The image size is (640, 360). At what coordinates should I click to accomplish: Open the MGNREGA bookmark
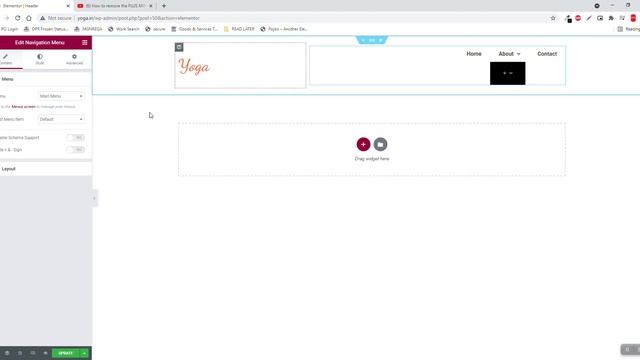[88, 29]
